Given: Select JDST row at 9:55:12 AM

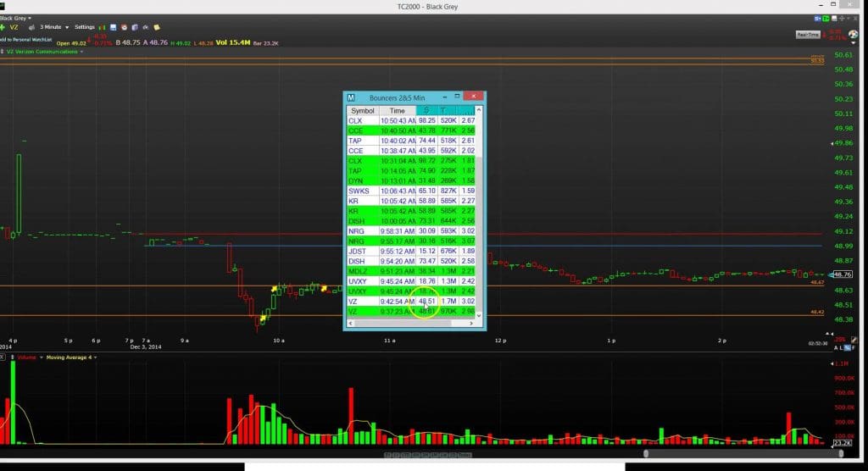Looking at the screenshot, I should click(x=411, y=252).
